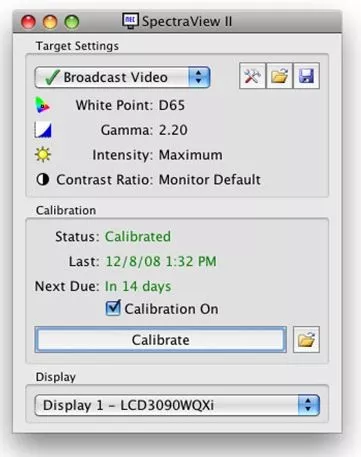Disable the Calibration On checkbox
361x457 pixels.
113,308
